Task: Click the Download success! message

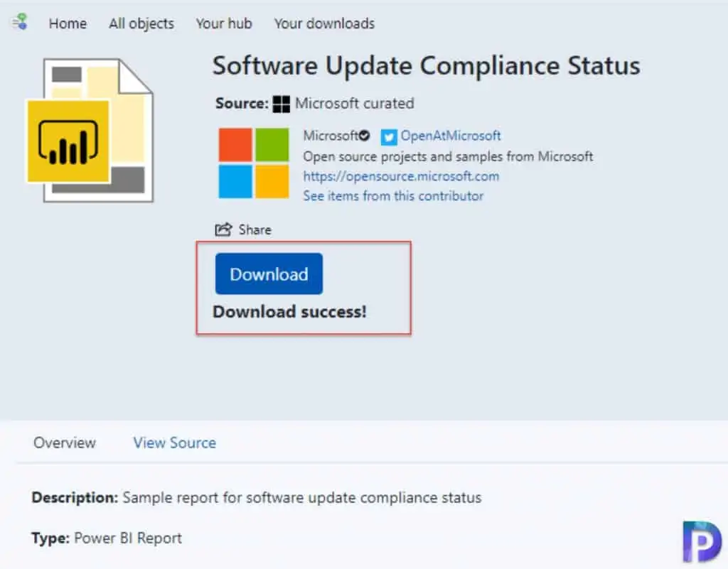Action: point(290,312)
